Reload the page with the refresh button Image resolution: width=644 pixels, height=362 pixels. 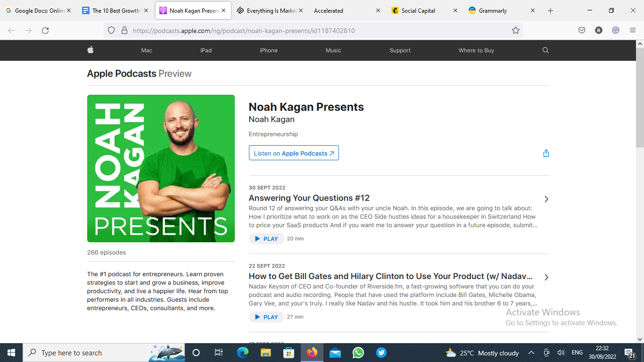tap(45, 30)
